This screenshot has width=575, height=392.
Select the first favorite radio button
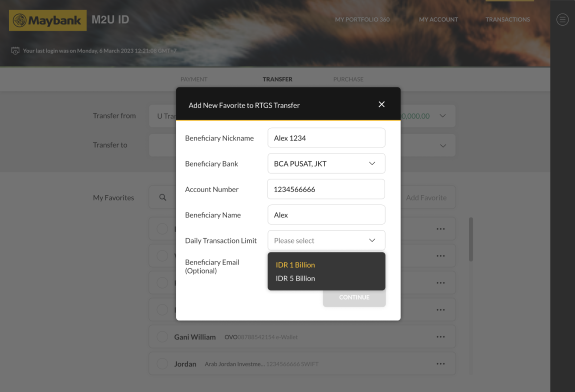click(x=162, y=229)
